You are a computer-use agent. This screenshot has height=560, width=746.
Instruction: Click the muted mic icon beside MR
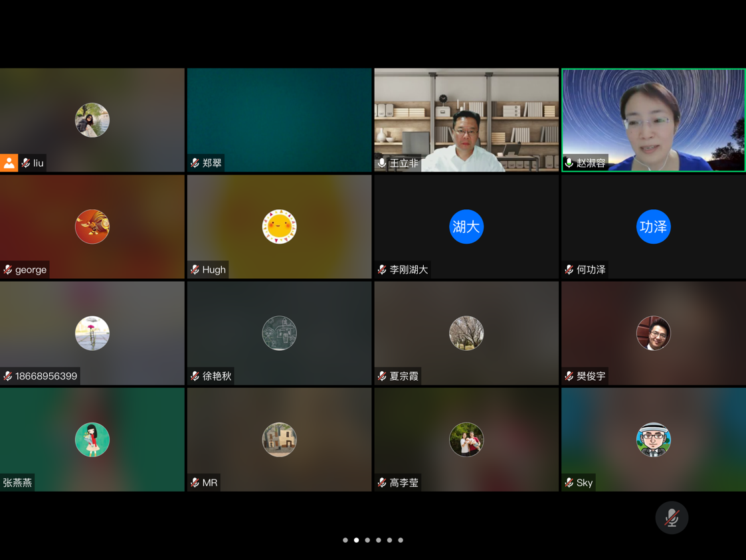tap(195, 483)
